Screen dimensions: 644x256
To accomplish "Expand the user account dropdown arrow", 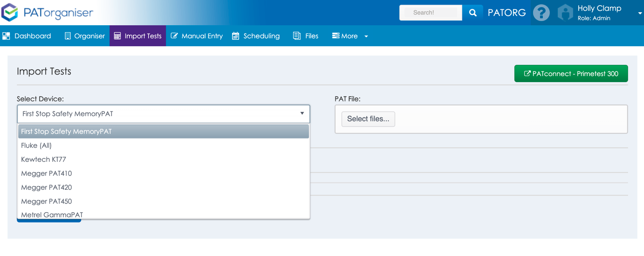I will (640, 13).
